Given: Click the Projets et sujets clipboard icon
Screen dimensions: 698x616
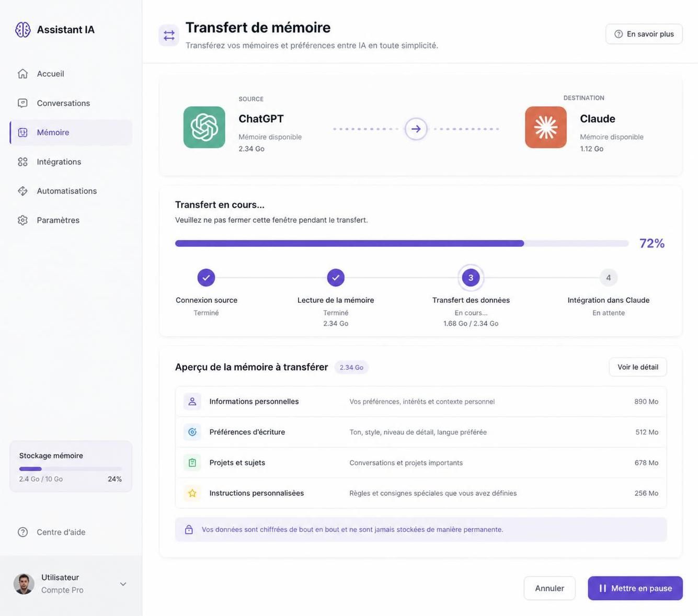Looking at the screenshot, I should [192, 463].
